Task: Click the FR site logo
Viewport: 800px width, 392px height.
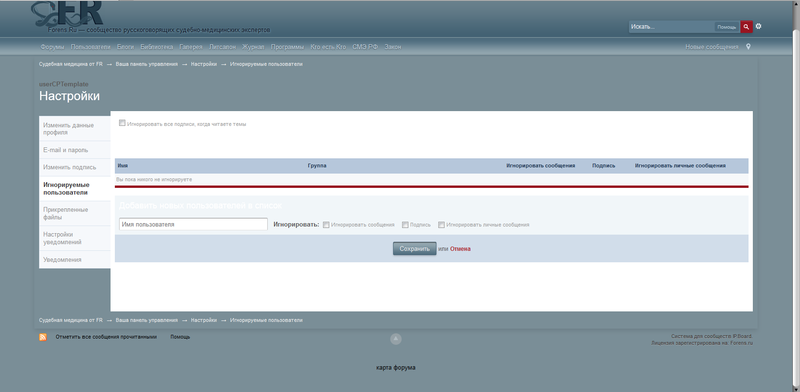Action: click(66, 14)
